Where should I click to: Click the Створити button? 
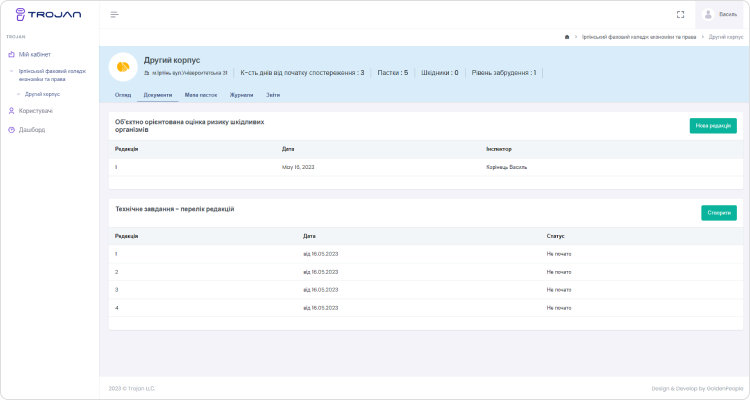coord(718,212)
